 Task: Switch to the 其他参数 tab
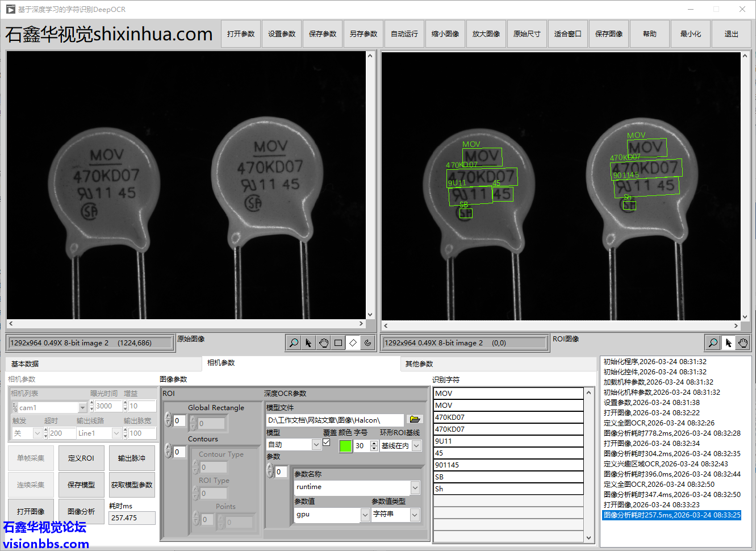click(x=419, y=364)
